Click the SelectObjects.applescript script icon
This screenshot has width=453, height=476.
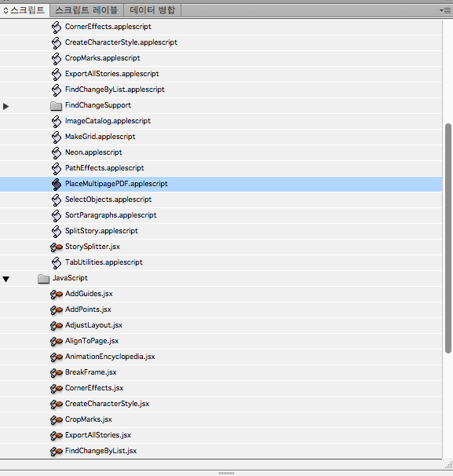click(x=56, y=200)
